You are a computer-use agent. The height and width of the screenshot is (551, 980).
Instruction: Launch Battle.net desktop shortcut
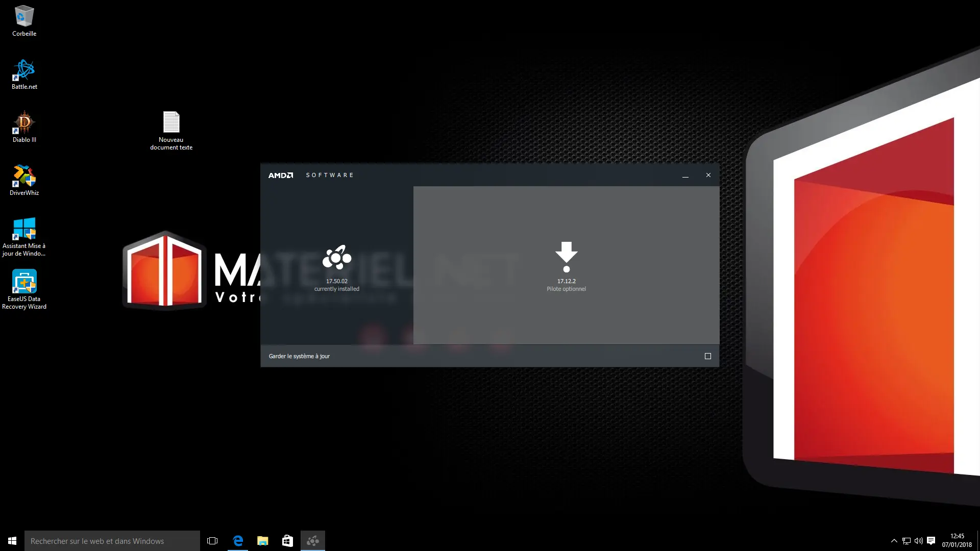pyautogui.click(x=24, y=74)
